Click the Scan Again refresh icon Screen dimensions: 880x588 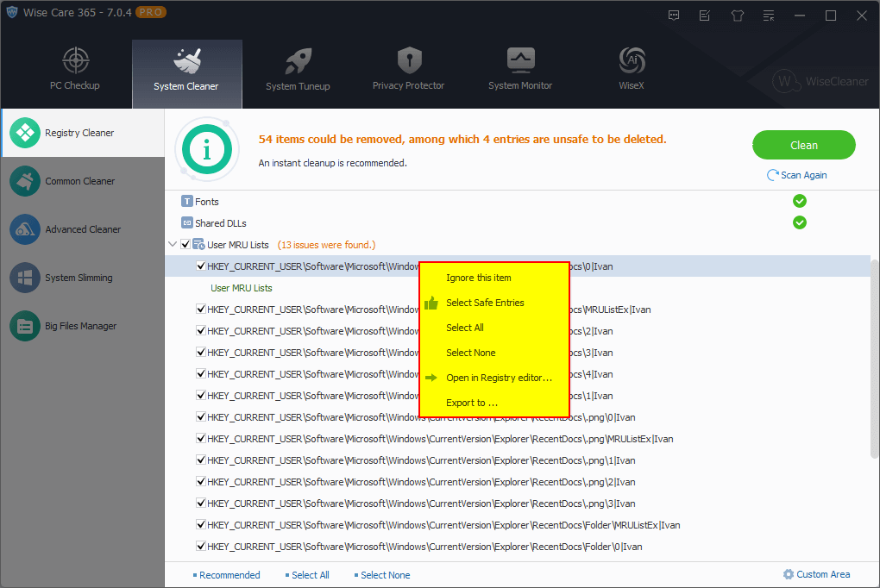coord(773,175)
